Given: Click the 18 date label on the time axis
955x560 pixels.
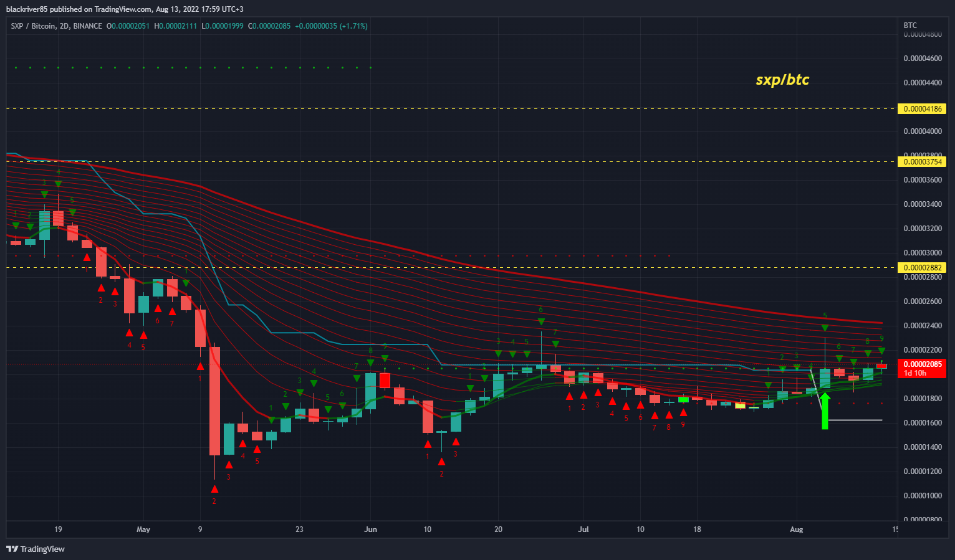Looking at the screenshot, I should click(x=697, y=529).
